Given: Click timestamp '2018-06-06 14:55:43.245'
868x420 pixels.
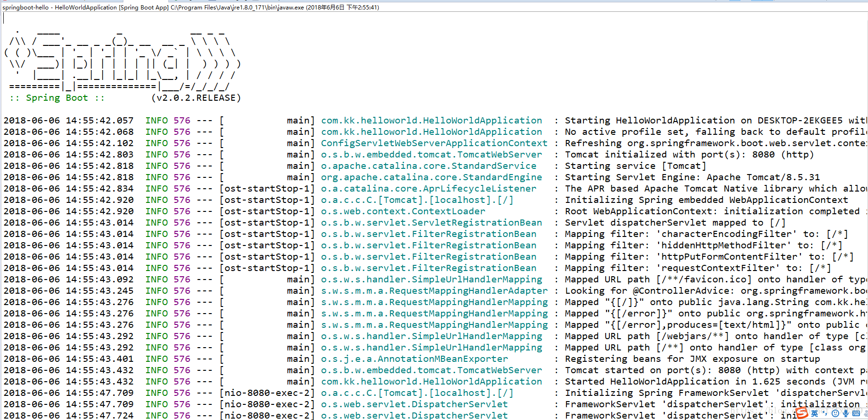Looking at the screenshot, I should tap(69, 291).
